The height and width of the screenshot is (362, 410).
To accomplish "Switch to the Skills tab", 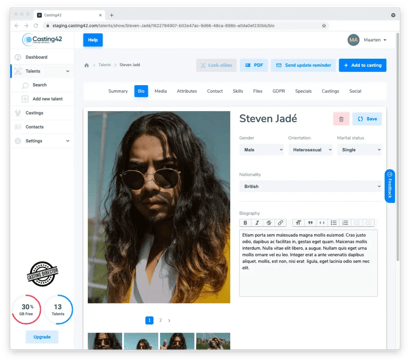I will coord(238,91).
